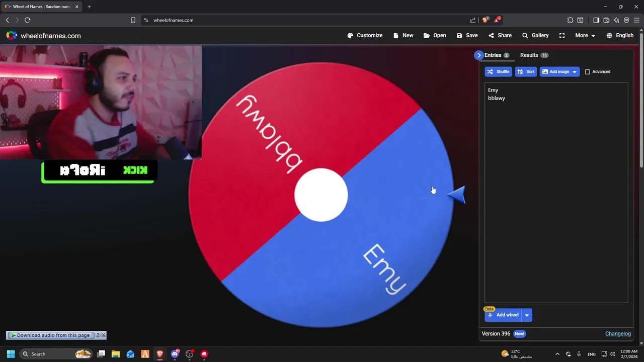Open Discord from the taskbar
The height and width of the screenshot is (362, 644).
tap(175, 354)
